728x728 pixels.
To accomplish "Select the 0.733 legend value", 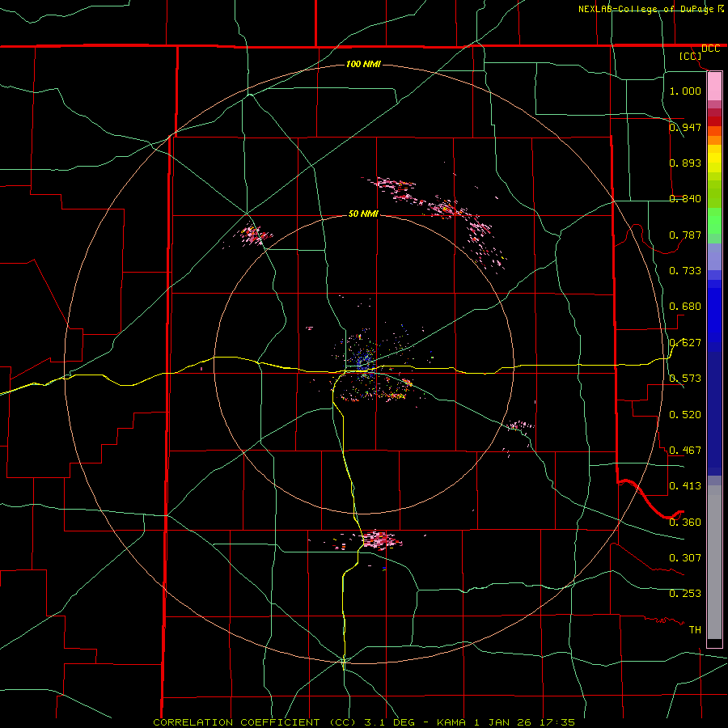I will 685,270.
